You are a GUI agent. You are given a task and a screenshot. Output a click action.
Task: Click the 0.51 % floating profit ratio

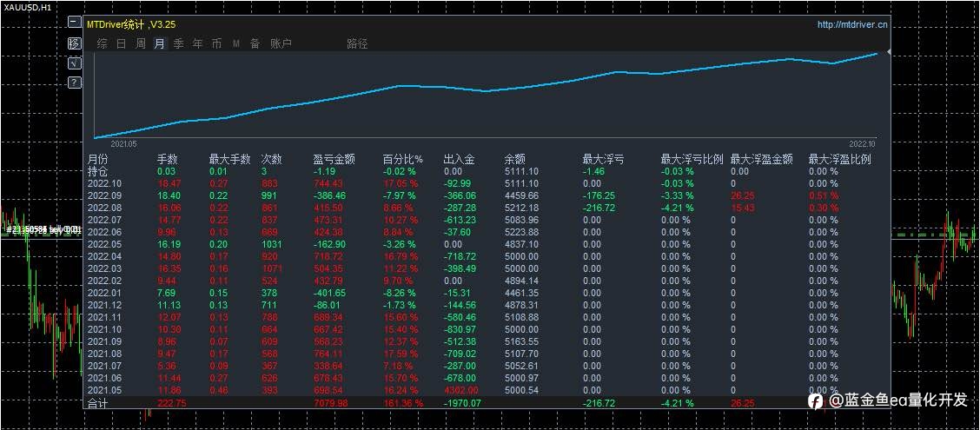pos(824,195)
